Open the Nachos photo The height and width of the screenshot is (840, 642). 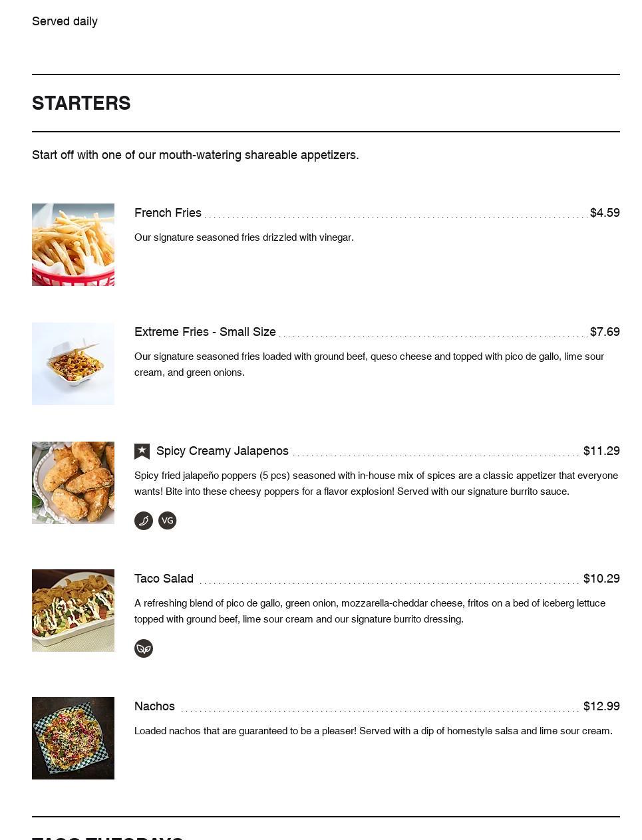73,738
